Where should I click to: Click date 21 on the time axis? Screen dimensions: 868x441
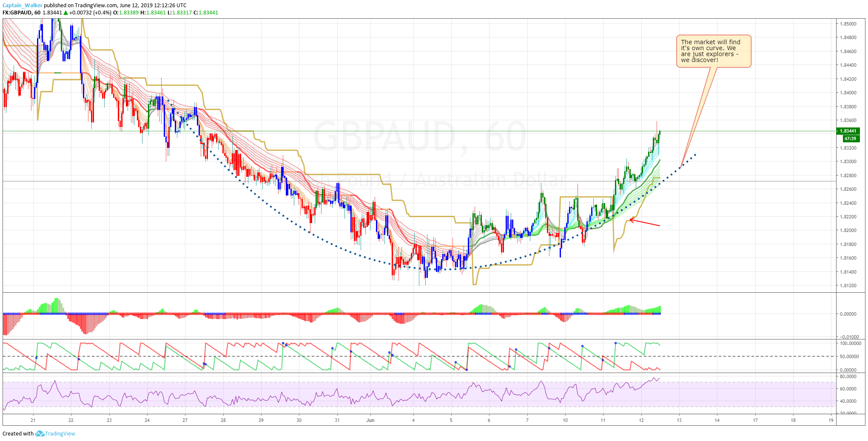coord(33,420)
